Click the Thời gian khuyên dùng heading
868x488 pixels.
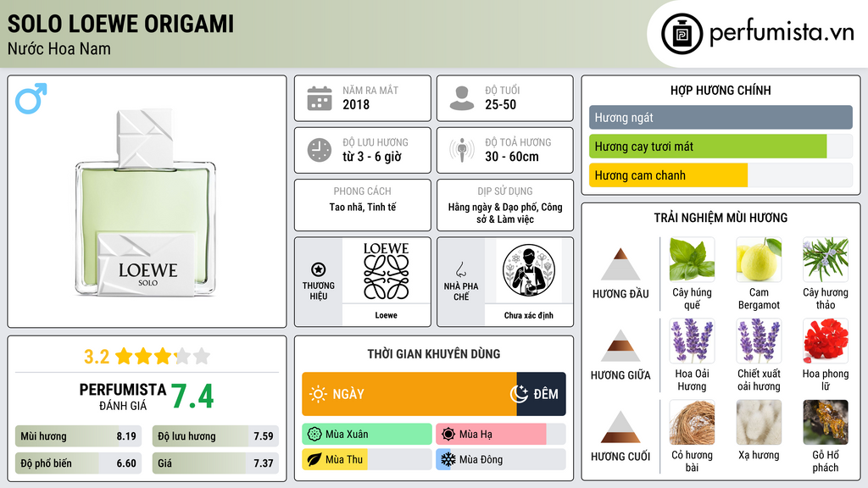433,354
